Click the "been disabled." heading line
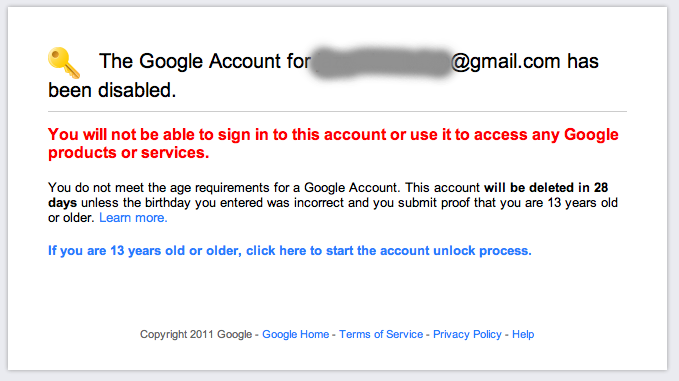 click(x=112, y=90)
